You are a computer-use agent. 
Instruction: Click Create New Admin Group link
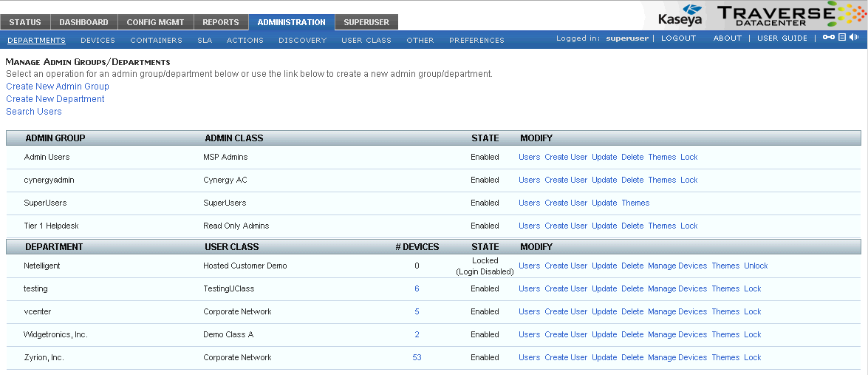coord(58,87)
